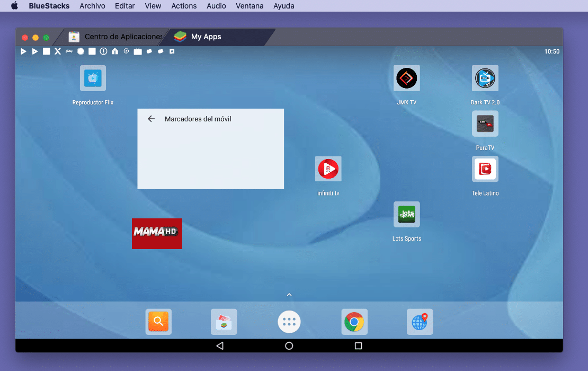Start the Tele Latino app
The height and width of the screenshot is (371, 588).
point(485,169)
